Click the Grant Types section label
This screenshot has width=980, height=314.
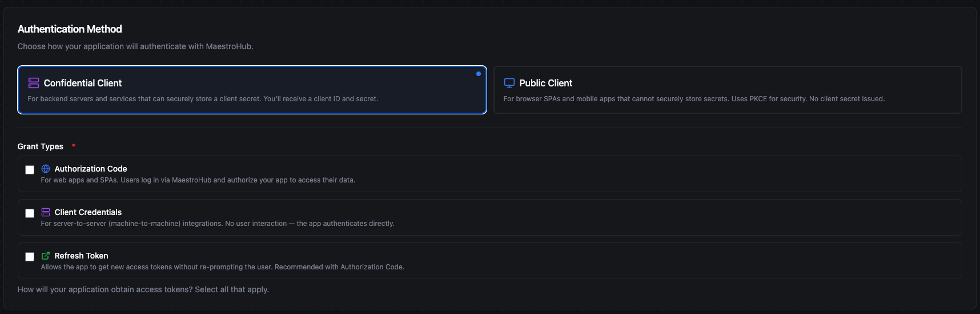click(40, 146)
